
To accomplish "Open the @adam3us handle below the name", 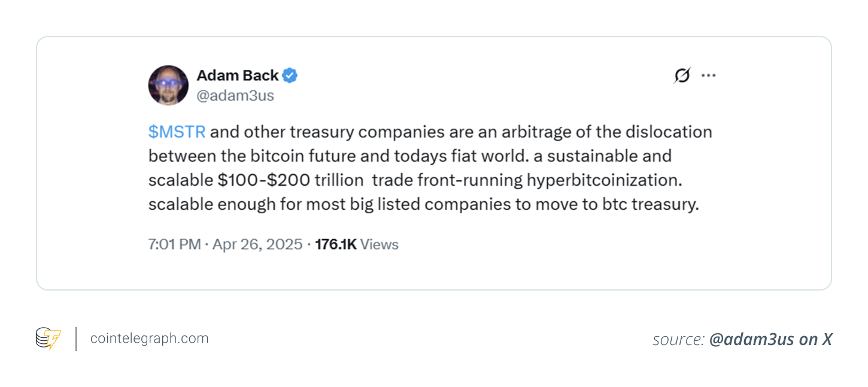I will [x=235, y=95].
